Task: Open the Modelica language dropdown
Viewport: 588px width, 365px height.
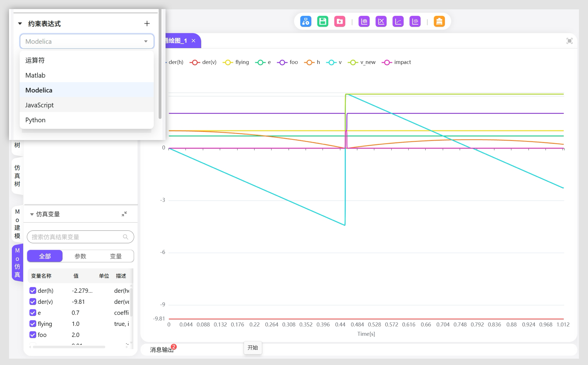Action: point(87,41)
